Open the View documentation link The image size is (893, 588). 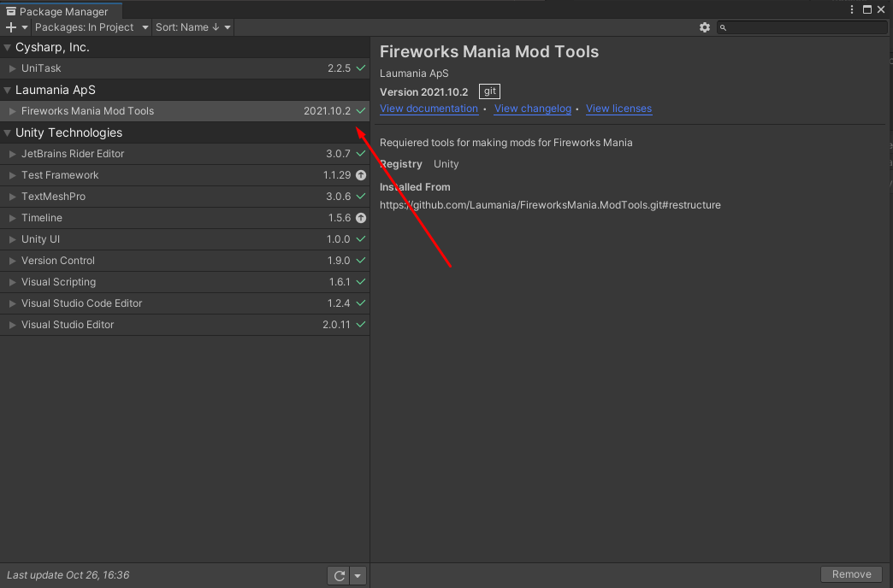pos(429,109)
